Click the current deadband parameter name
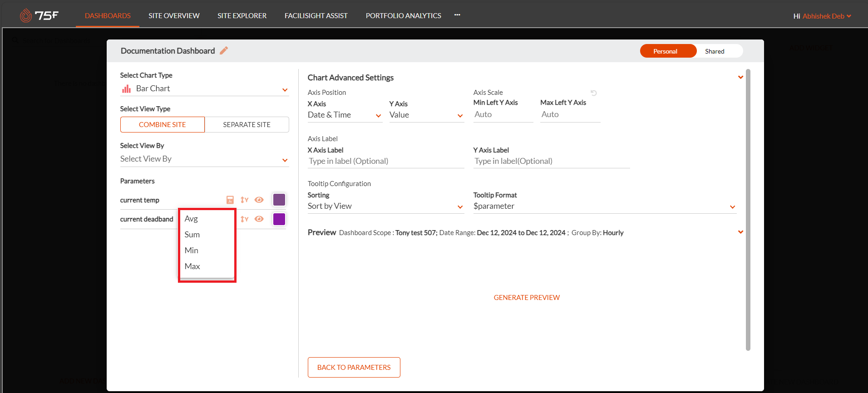 point(147,219)
